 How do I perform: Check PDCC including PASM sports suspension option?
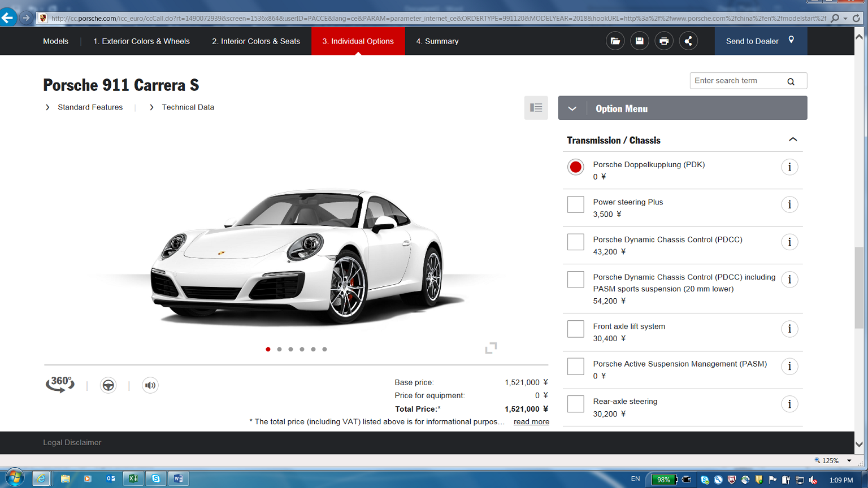click(x=575, y=280)
